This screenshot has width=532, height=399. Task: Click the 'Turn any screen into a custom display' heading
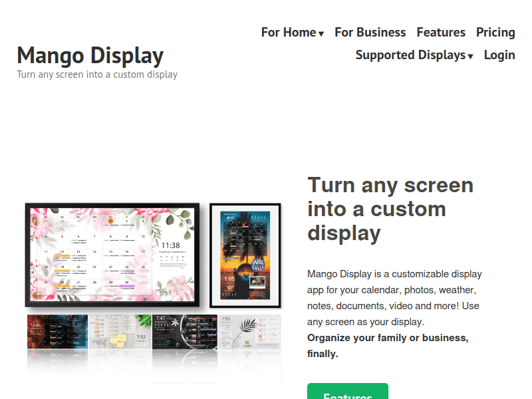(390, 209)
